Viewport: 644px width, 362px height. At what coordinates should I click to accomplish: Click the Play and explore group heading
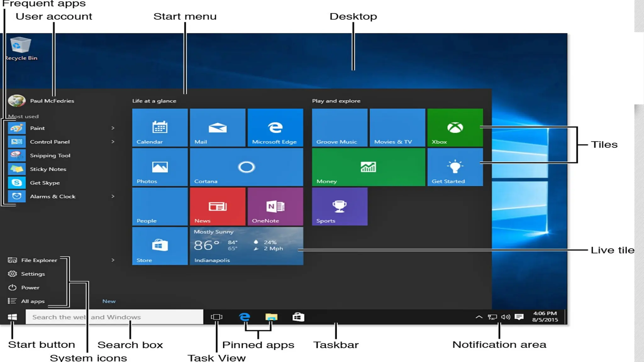point(336,101)
